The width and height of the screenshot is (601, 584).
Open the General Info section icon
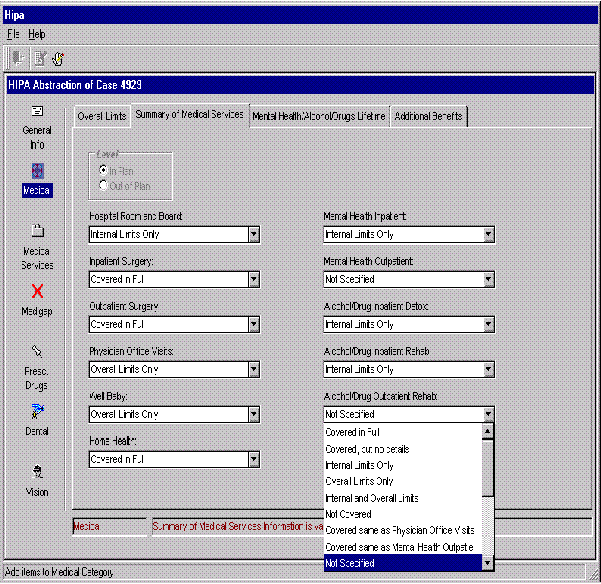37,112
